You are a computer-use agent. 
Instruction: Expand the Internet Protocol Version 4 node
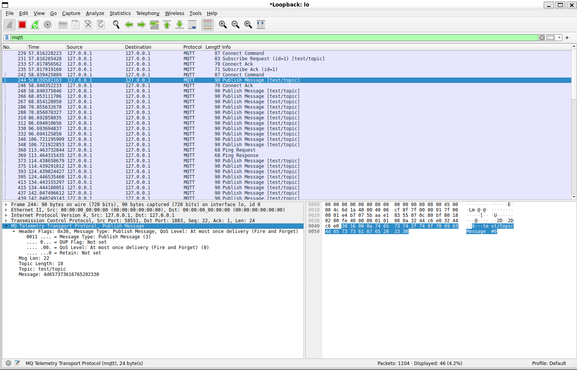click(6, 215)
